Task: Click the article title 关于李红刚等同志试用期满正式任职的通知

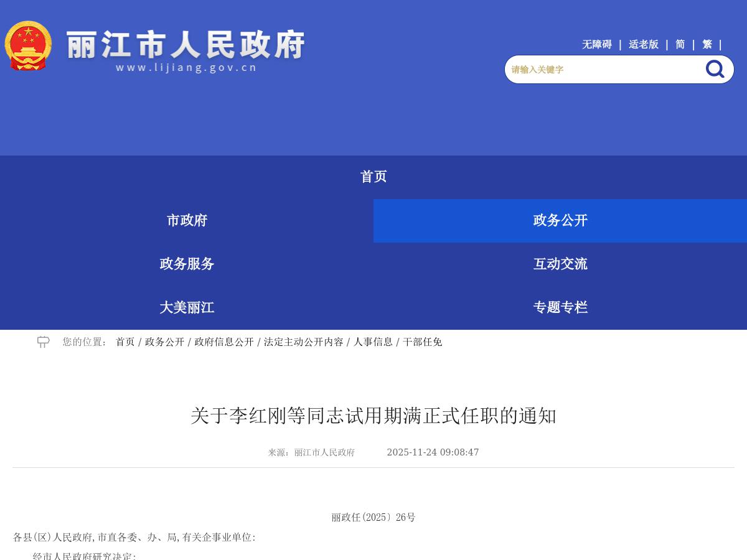Action: pyautogui.click(x=374, y=416)
